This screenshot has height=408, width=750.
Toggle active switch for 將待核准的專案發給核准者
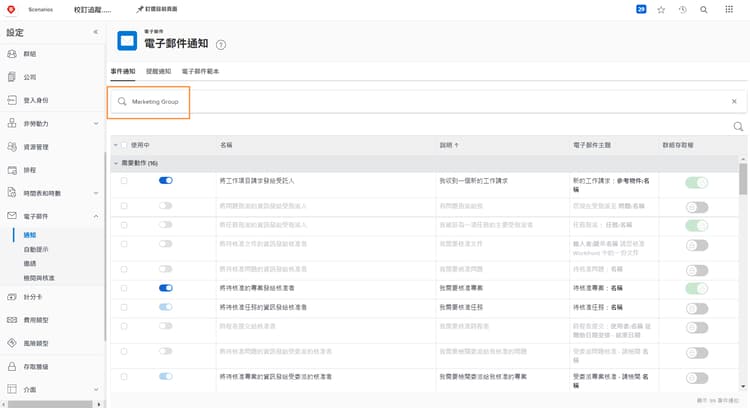(x=165, y=288)
